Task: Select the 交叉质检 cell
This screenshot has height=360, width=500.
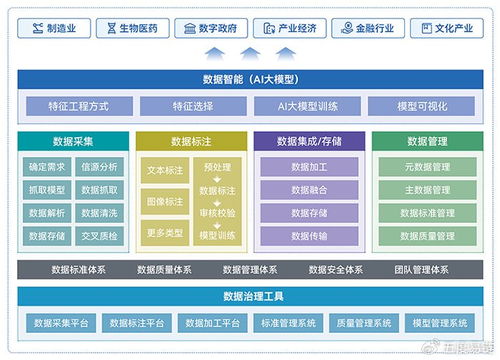Action: click(x=99, y=236)
